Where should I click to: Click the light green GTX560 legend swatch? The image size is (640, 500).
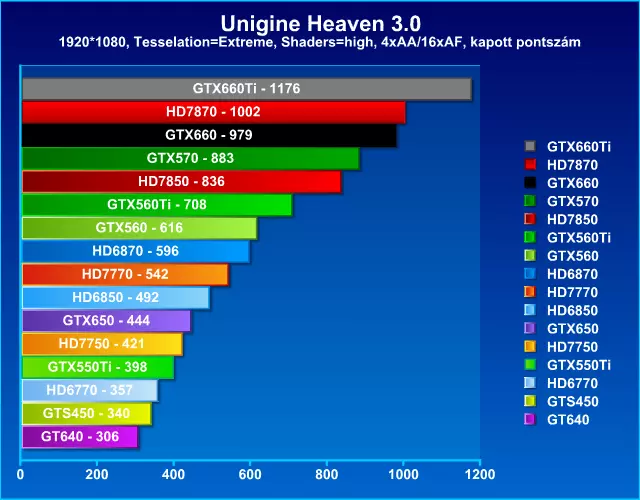click(x=530, y=256)
